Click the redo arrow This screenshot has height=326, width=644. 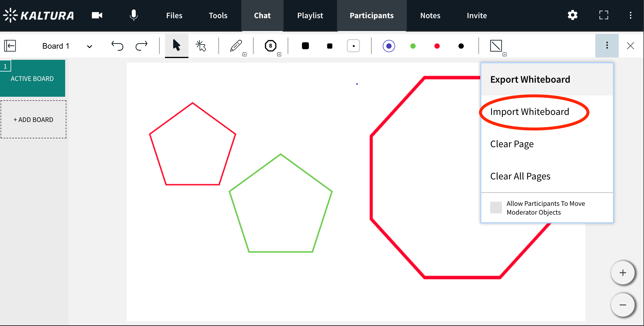(x=141, y=46)
